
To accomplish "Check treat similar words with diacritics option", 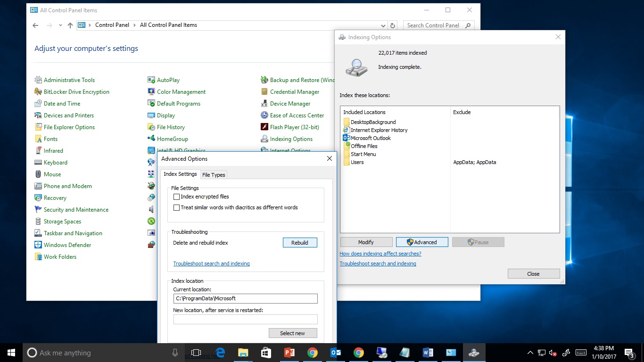I will point(177,207).
